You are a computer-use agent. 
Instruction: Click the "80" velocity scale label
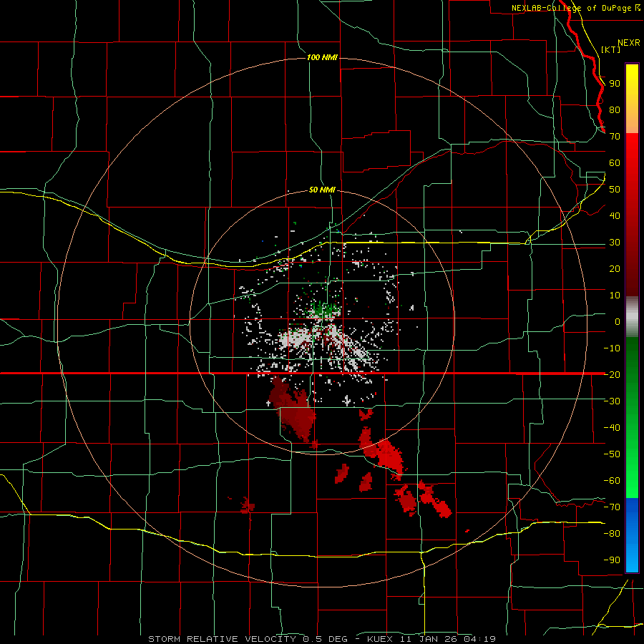615,109
